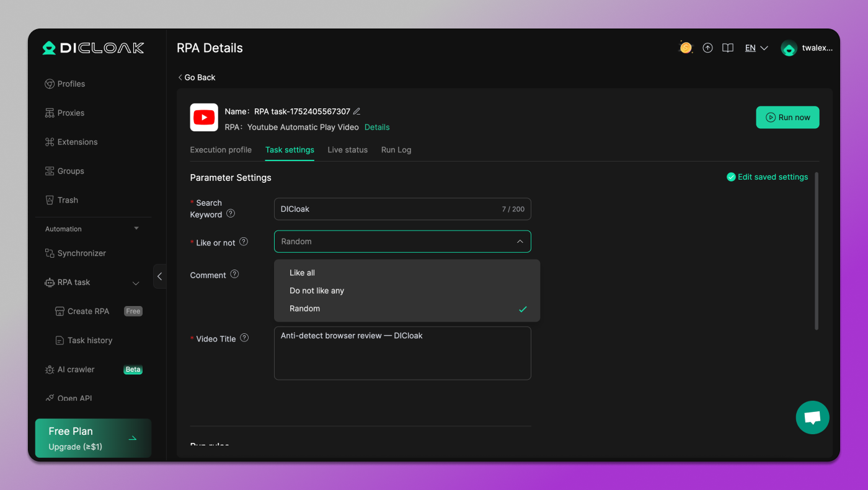Click the gold coin icon

coord(686,48)
